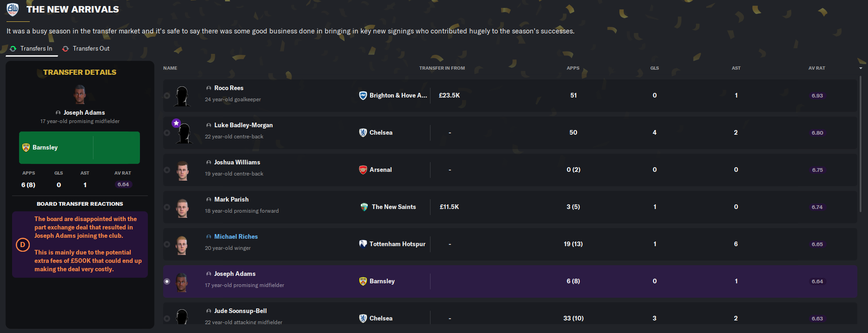Click the Arsenal club badge icon

(x=363, y=170)
